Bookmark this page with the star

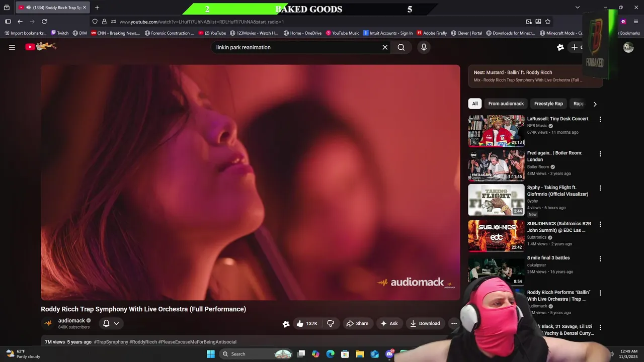coord(547,22)
